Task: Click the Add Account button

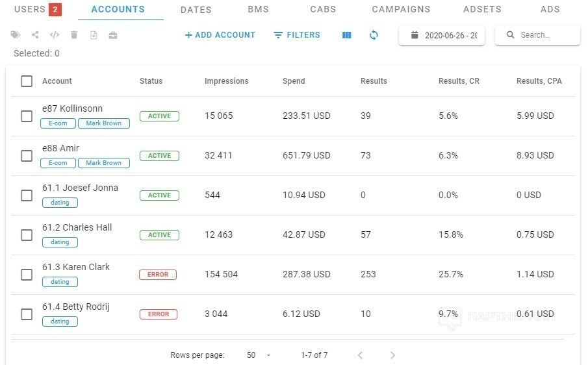Action: point(220,35)
